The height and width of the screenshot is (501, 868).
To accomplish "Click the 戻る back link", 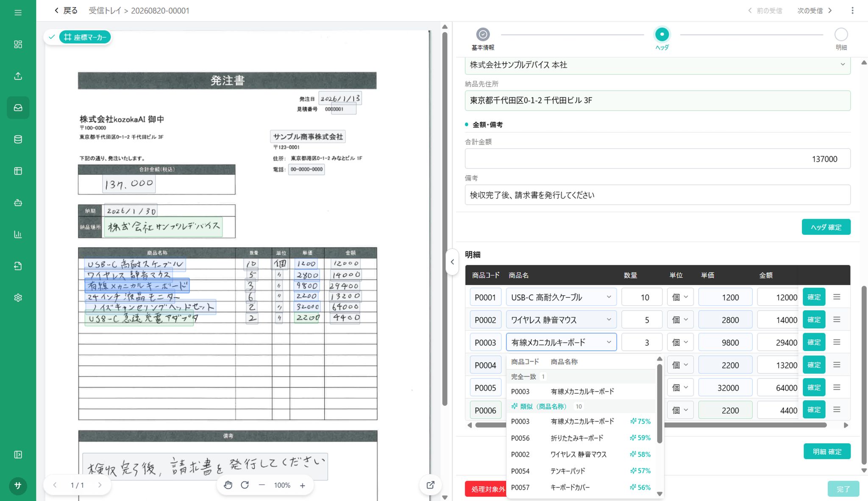I will click(x=66, y=11).
